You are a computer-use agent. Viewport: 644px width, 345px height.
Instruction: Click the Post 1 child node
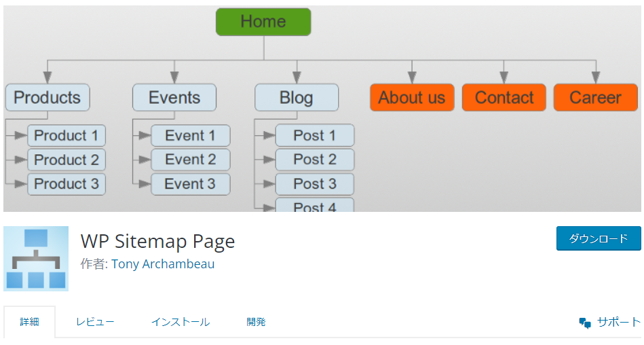point(315,136)
